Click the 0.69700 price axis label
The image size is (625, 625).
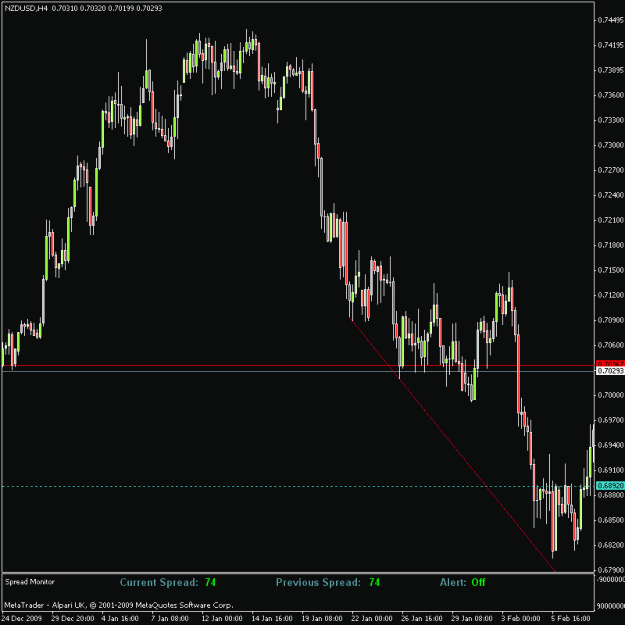(610, 420)
